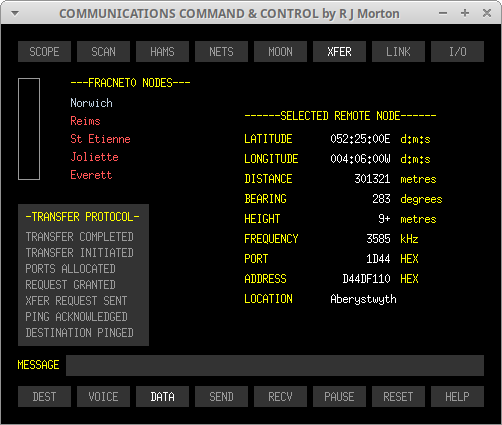This screenshot has width=502, height=425.
Task: Click the distance value 301321
Action: pyautogui.click(x=372, y=179)
